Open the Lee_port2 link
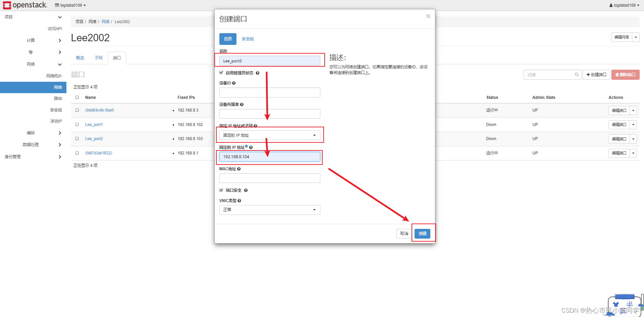644x317 pixels. tap(94, 139)
